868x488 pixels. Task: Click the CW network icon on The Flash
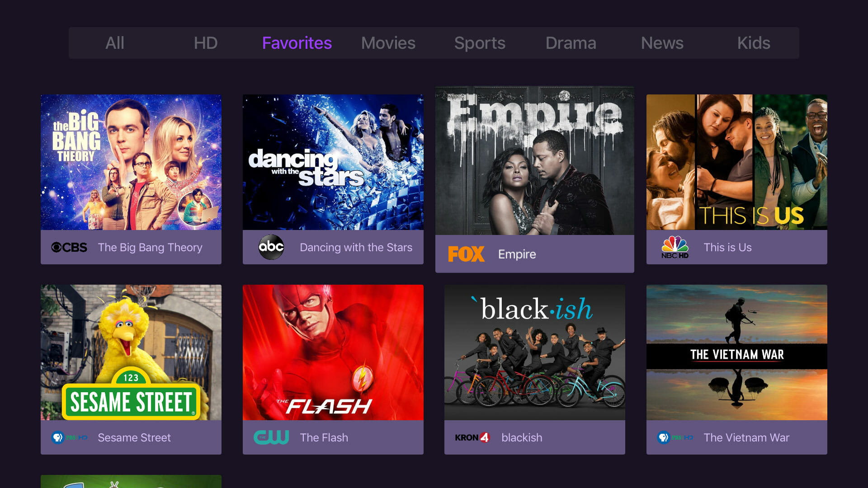(x=271, y=437)
